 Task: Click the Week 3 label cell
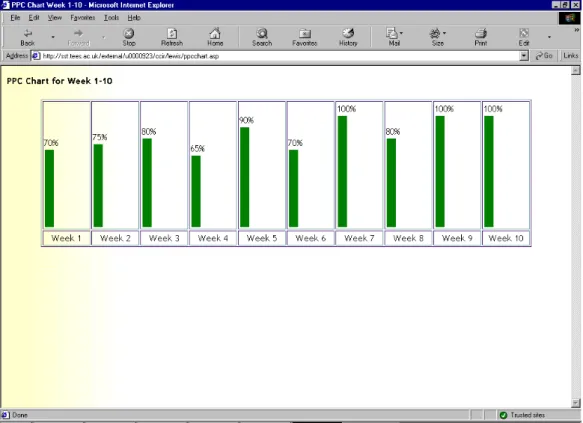[164, 238]
